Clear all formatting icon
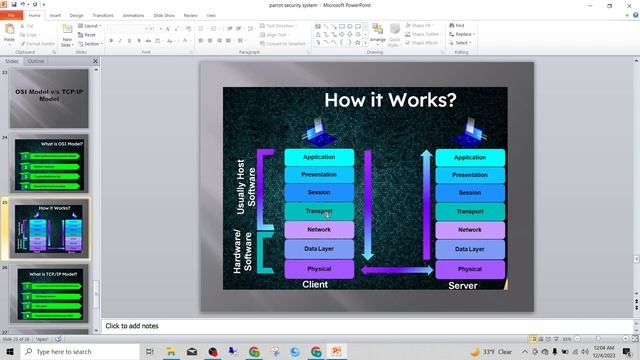Screen dimensions: 640x360 tap(189, 29)
